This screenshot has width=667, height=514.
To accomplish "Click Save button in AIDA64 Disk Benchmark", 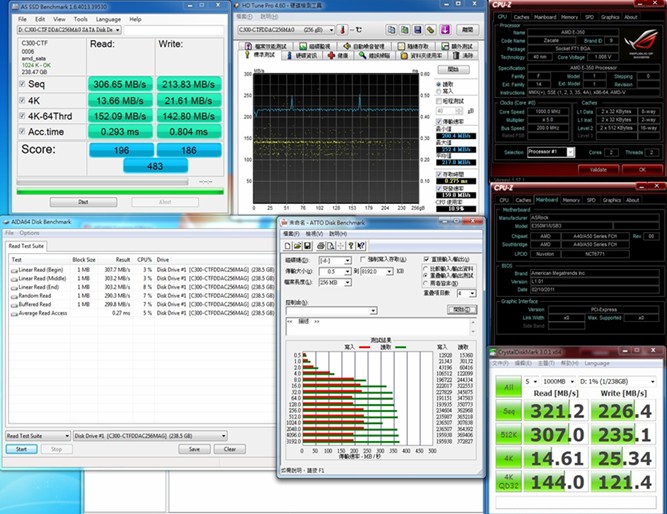I will [x=194, y=449].
